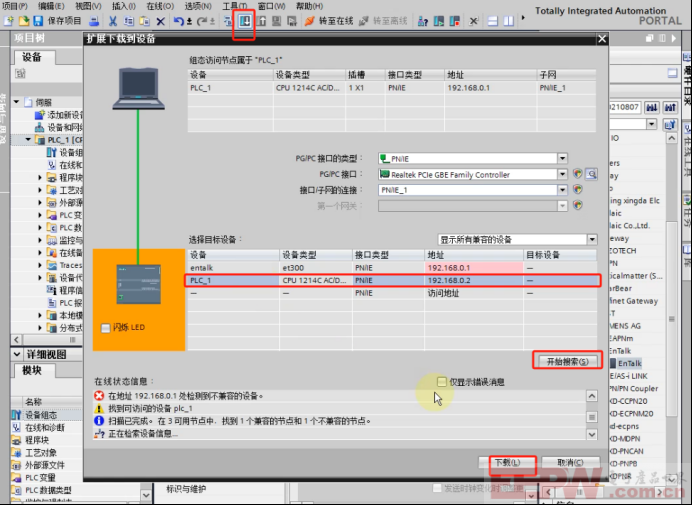This screenshot has height=505, width=692.
Task: Click the 下载(L) button
Action: 508,463
